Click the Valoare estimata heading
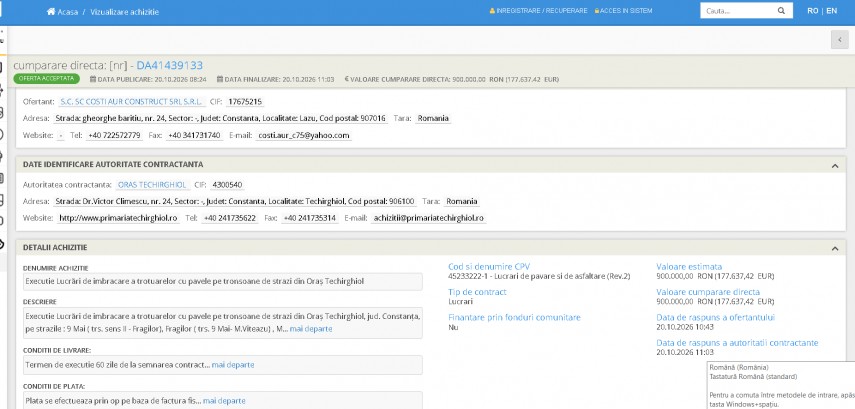The width and height of the screenshot is (855, 409). click(689, 267)
